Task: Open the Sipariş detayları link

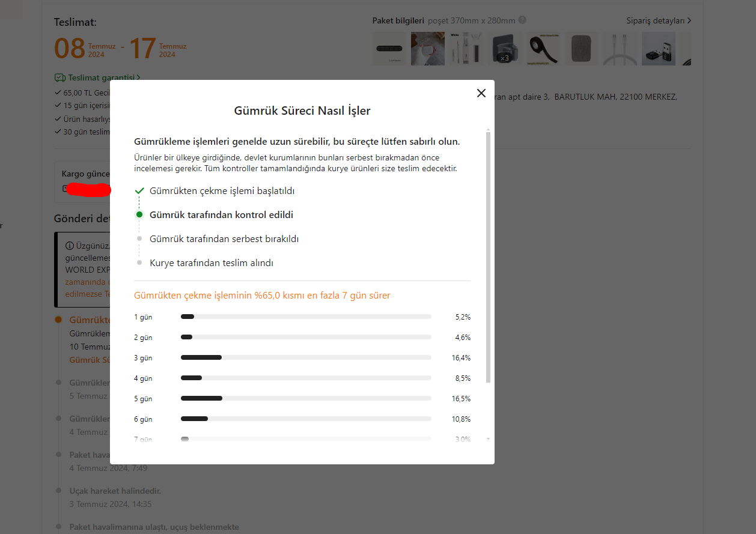Action: (659, 20)
